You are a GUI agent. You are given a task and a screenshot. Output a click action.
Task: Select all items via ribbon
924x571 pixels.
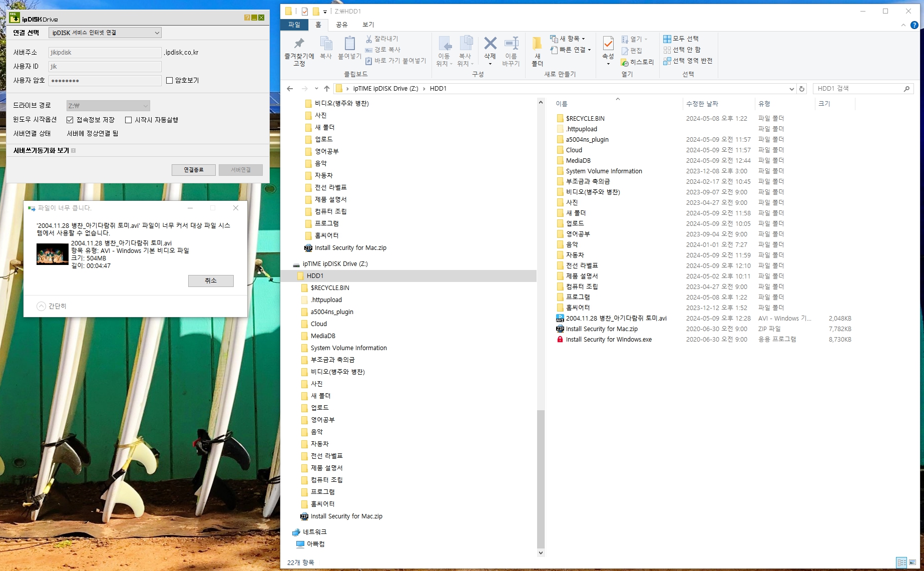[x=681, y=39]
